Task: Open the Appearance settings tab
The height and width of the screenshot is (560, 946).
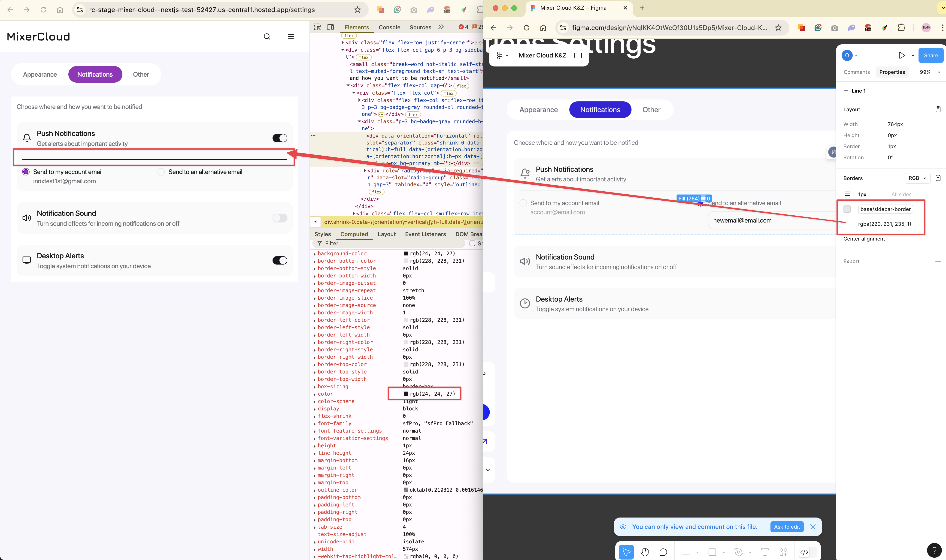Action: (x=40, y=74)
